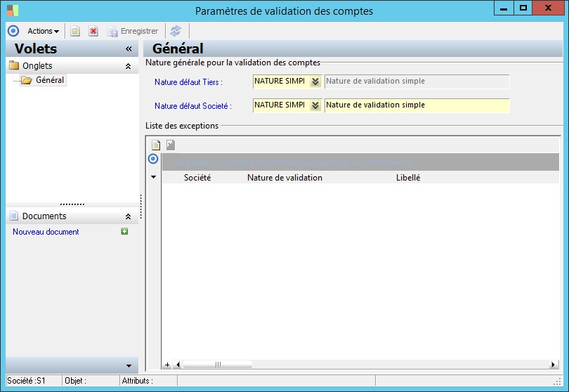569x392 pixels.
Task: Click the bottom panel options down arrow
Action: (129, 366)
